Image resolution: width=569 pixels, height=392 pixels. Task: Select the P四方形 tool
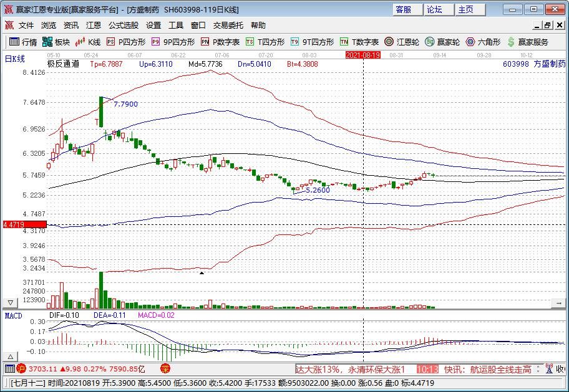(126, 42)
